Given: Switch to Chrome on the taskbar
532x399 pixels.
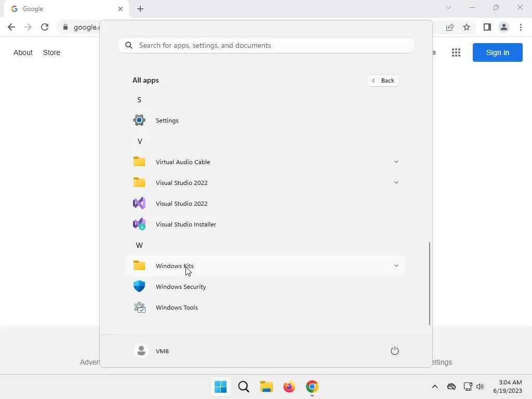Looking at the screenshot, I should tap(312, 387).
